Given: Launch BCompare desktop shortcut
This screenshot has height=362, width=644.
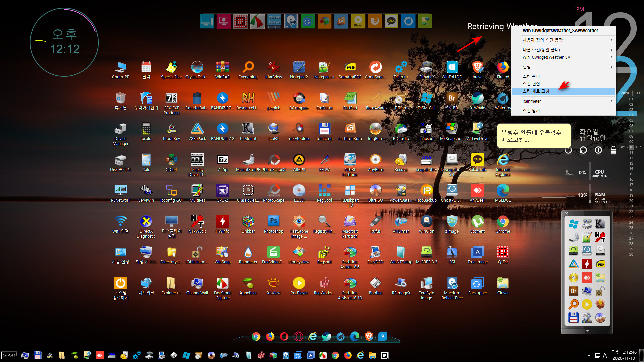Looking at the screenshot, I should coord(299,101).
